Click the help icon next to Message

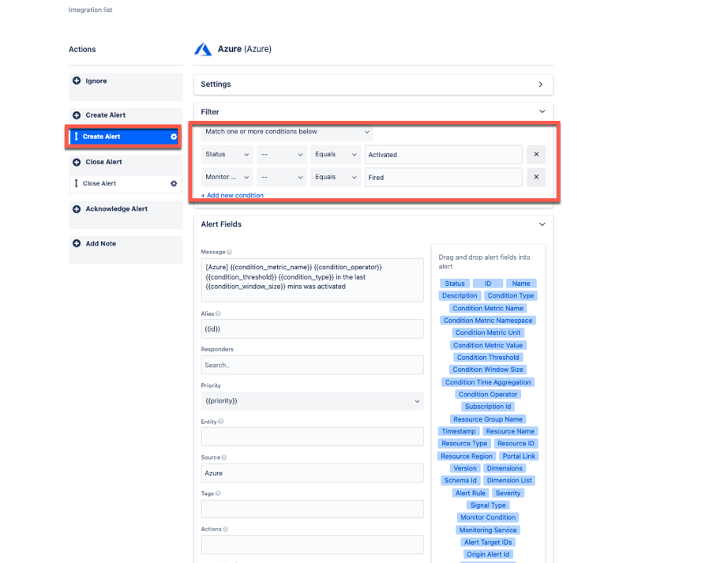pos(229,252)
